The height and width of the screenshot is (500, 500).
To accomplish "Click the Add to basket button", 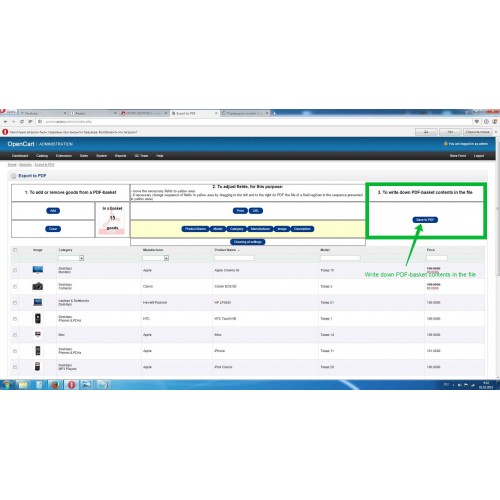I will pos(53,211).
